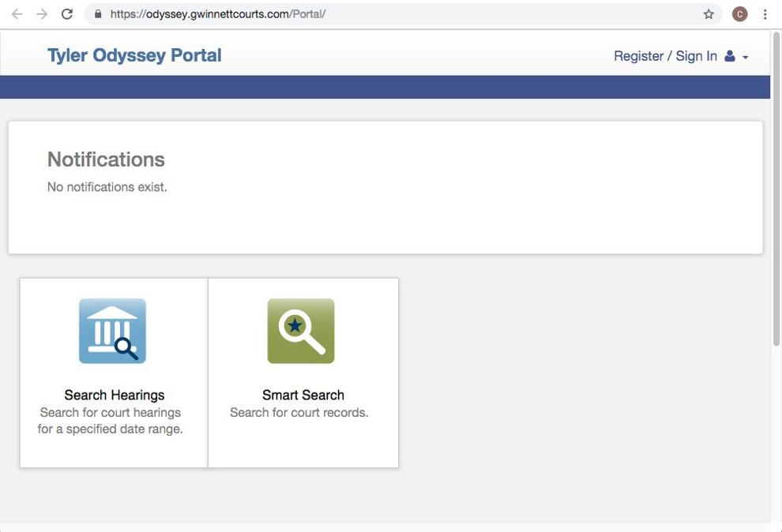Open the Chrome profile avatar
Viewport: 782px width, 532px height.
click(739, 14)
